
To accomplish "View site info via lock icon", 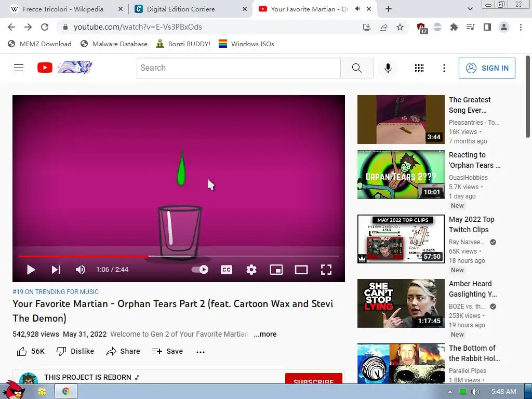I will pos(65,27).
